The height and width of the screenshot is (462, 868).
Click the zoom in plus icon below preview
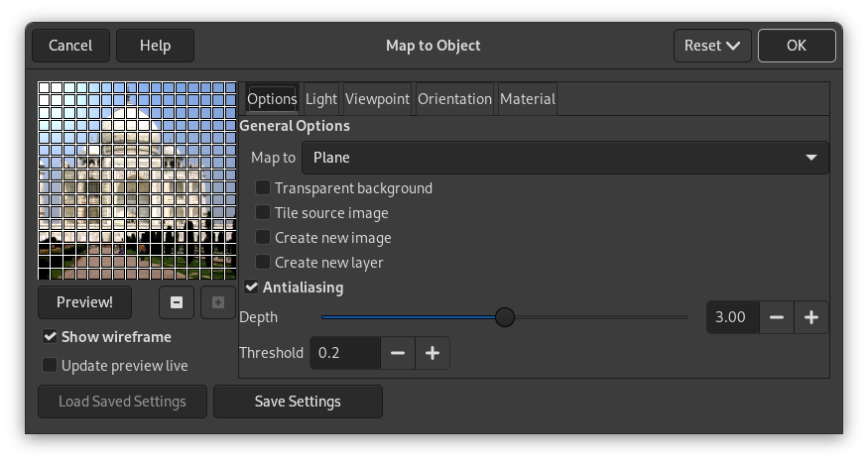click(x=218, y=302)
